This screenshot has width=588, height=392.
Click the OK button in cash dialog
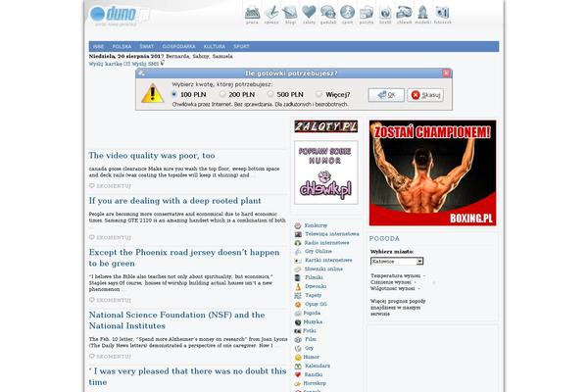tap(386, 95)
